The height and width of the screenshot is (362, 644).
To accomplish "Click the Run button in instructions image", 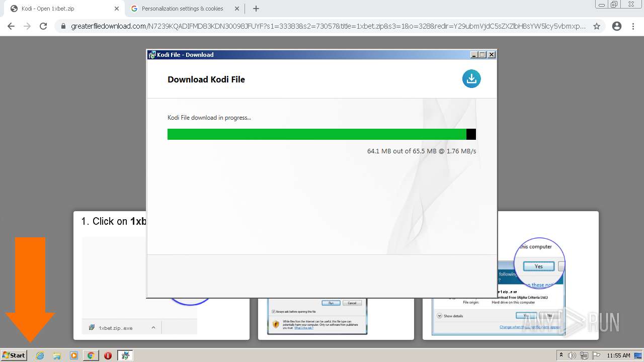I will coord(331,303).
